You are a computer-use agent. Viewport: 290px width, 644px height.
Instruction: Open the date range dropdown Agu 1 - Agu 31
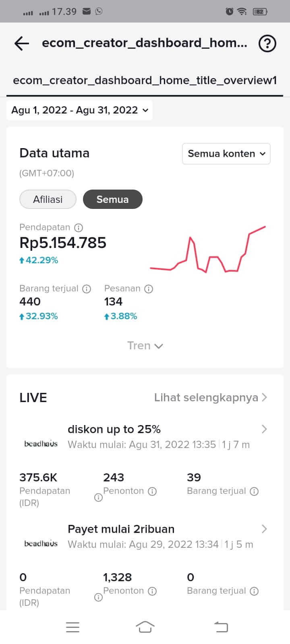(80, 110)
